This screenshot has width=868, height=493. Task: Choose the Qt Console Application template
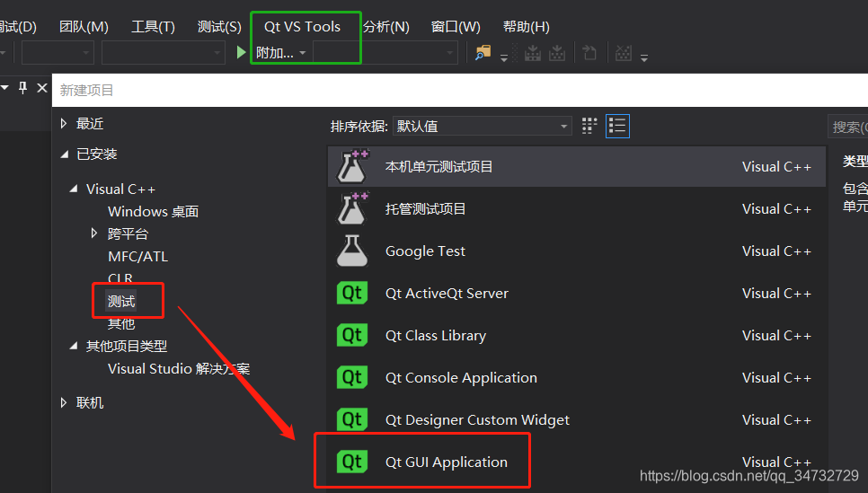(576, 377)
